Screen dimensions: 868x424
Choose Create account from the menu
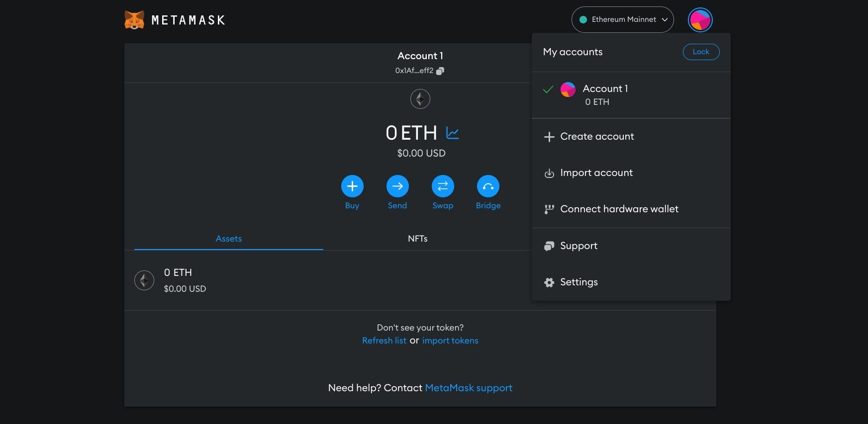[x=631, y=137]
